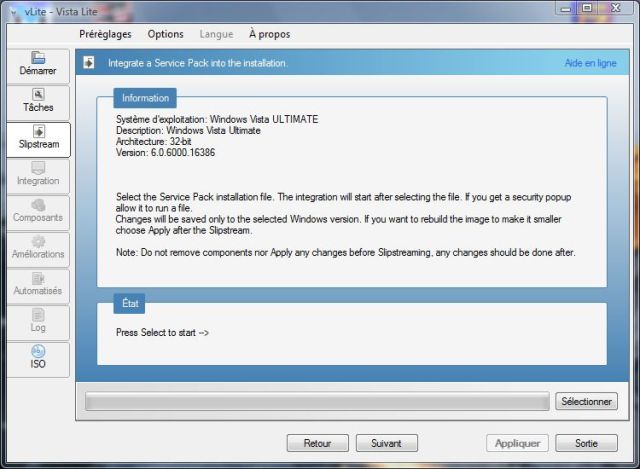
Task: Close the vLite window
Action: pos(616,8)
